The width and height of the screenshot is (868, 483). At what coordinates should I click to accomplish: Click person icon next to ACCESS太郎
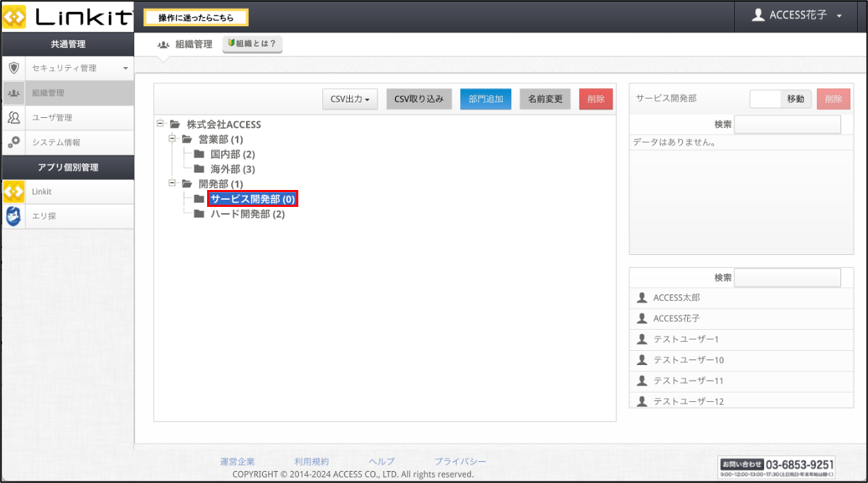(x=642, y=297)
